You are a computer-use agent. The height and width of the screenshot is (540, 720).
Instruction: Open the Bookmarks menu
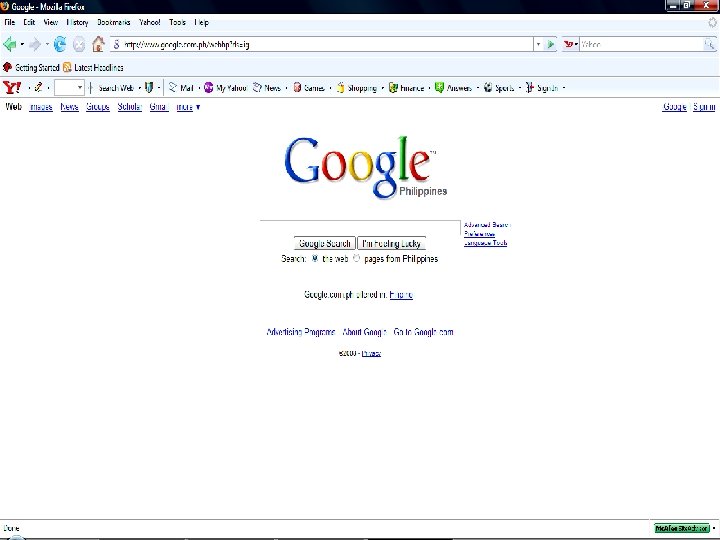[x=113, y=22]
